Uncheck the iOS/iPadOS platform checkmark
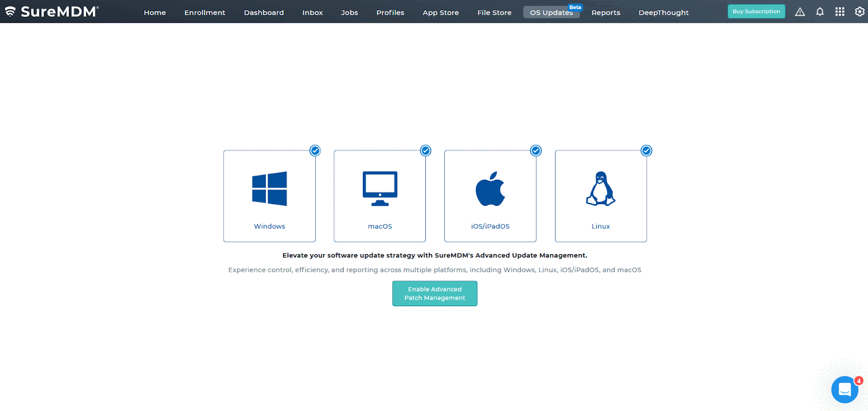868x411 pixels. (536, 150)
